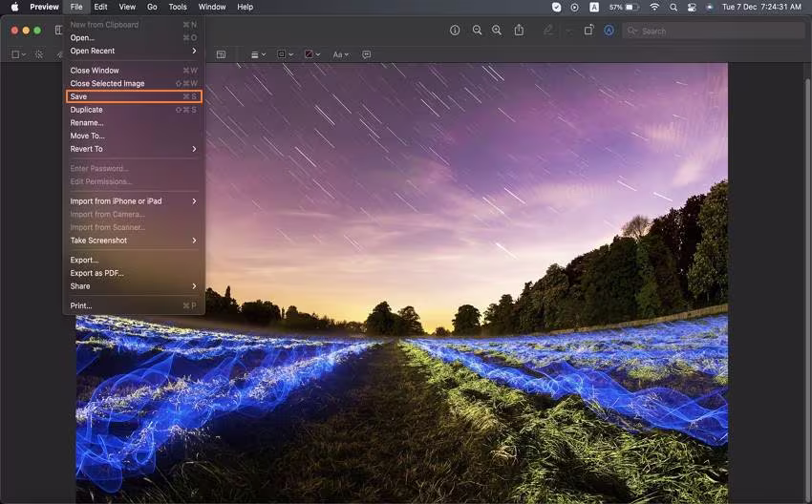The height and width of the screenshot is (504, 812).
Task: Open the Window menu
Action: (x=212, y=7)
